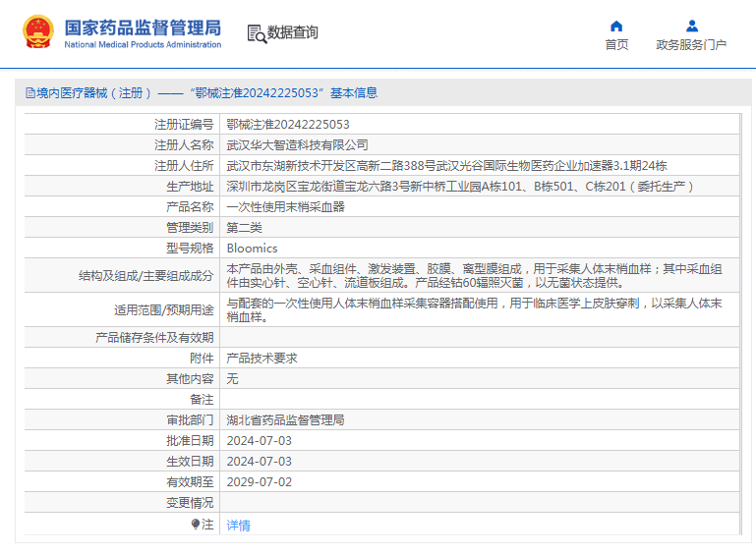Click the 适用范围/预期用途 label
The image size is (756, 555).
(164, 309)
